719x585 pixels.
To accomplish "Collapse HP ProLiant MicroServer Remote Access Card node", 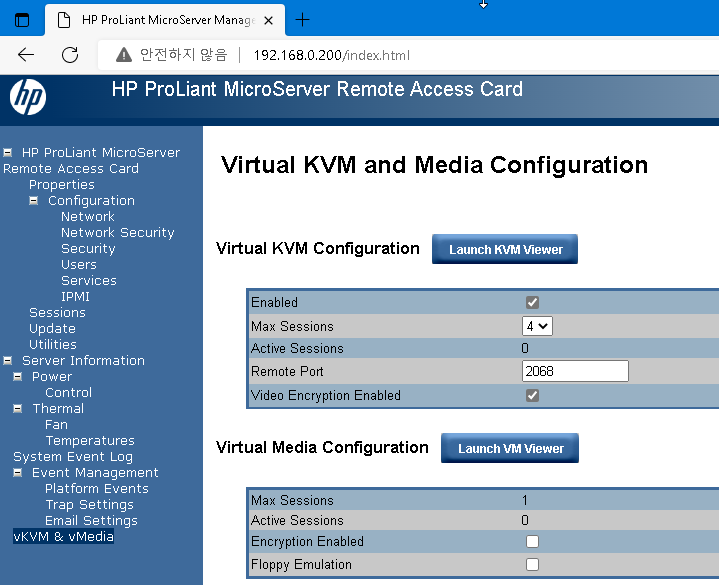I will pos(7,152).
